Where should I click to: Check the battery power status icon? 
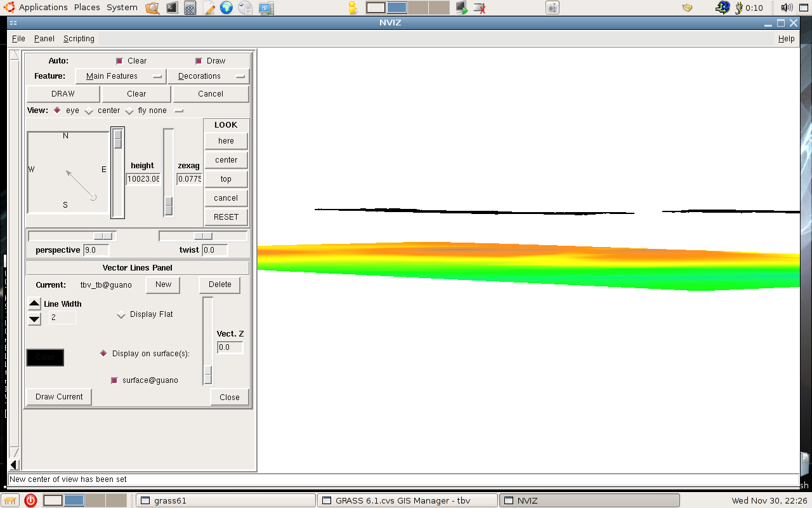click(x=738, y=8)
